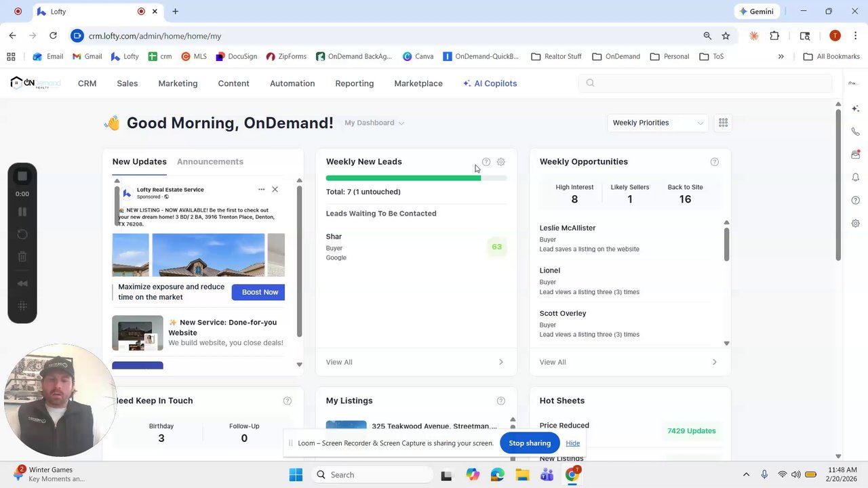Open the Marketing menu
This screenshot has height=488, width=868.
tap(178, 83)
